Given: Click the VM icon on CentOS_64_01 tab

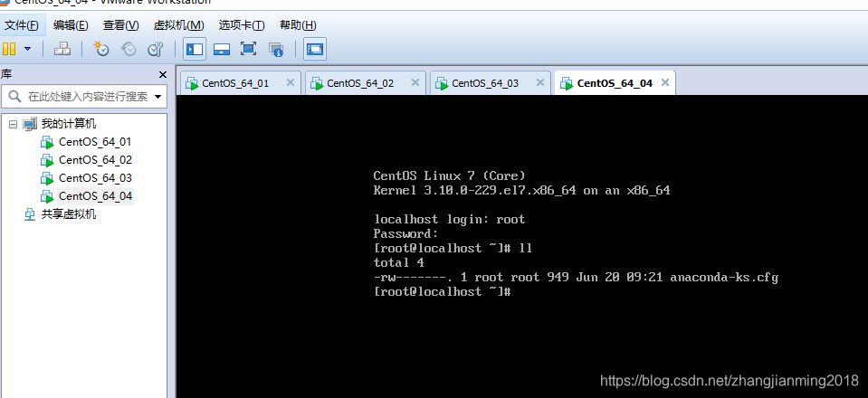Looking at the screenshot, I should [192, 83].
